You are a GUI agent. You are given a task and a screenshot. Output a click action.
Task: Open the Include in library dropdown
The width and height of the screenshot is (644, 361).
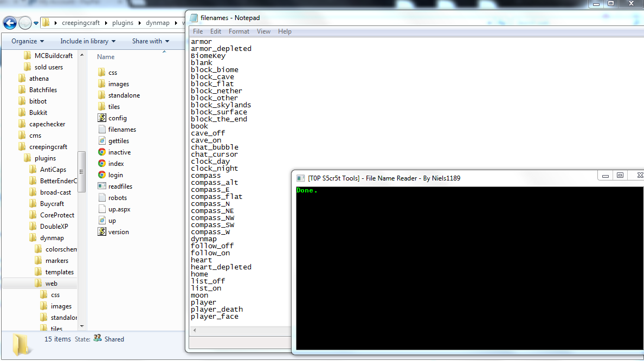point(88,41)
